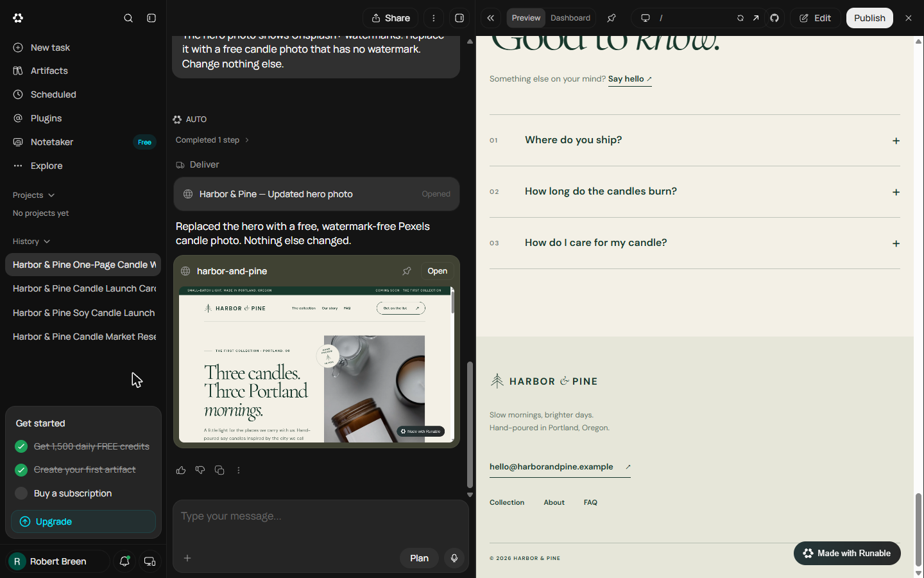Click the search icon in sidebar header
The image size is (924, 578).
pos(128,18)
